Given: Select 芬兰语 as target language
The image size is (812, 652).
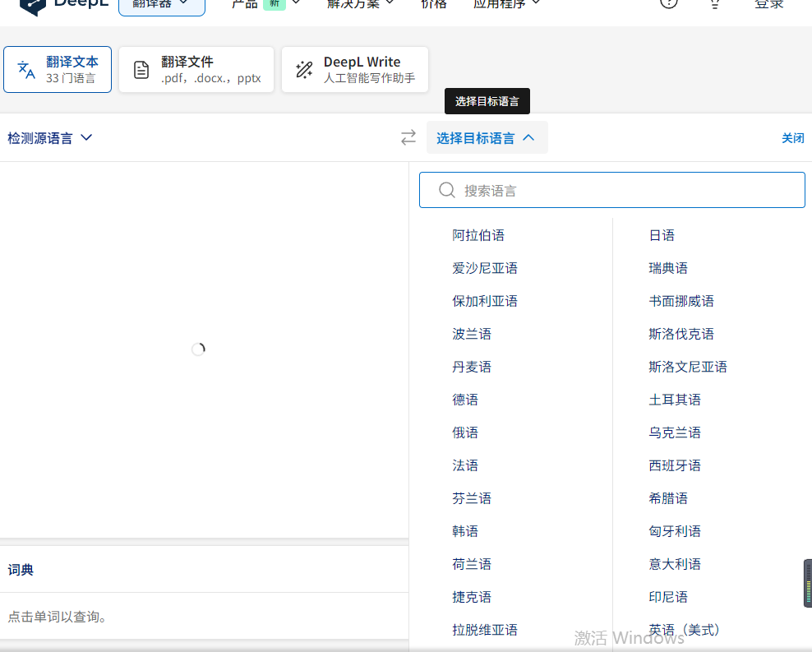Looking at the screenshot, I should 471,498.
